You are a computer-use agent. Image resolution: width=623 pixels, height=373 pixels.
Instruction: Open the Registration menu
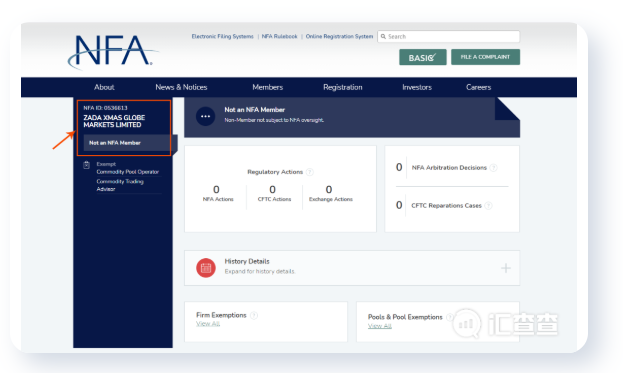tap(342, 87)
